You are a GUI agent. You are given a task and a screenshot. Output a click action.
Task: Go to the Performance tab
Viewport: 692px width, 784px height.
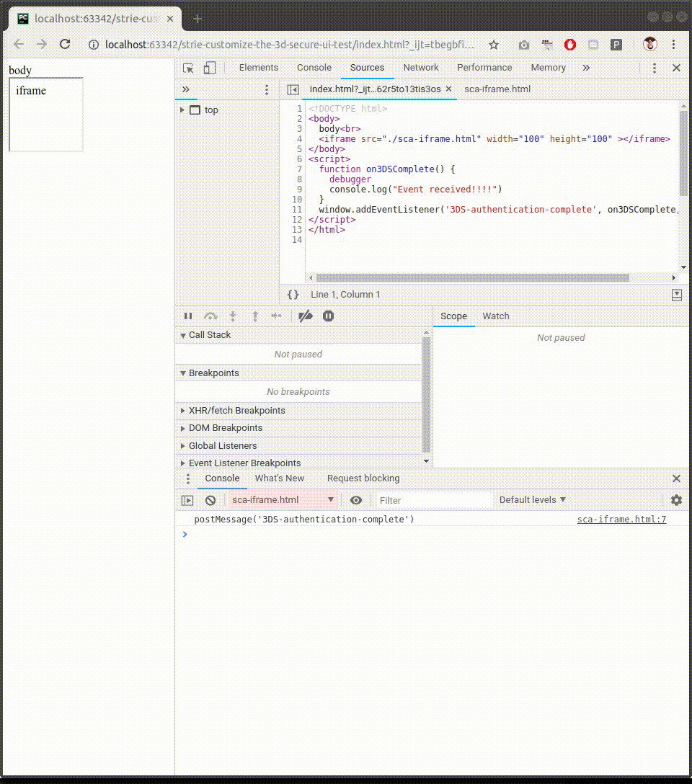484,68
